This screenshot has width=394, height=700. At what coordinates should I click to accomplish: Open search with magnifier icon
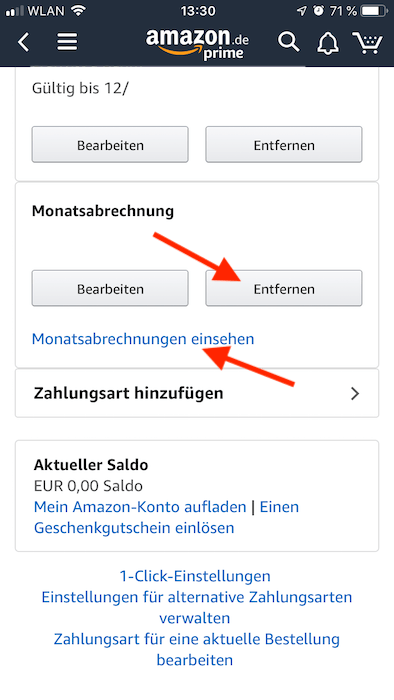click(x=289, y=42)
